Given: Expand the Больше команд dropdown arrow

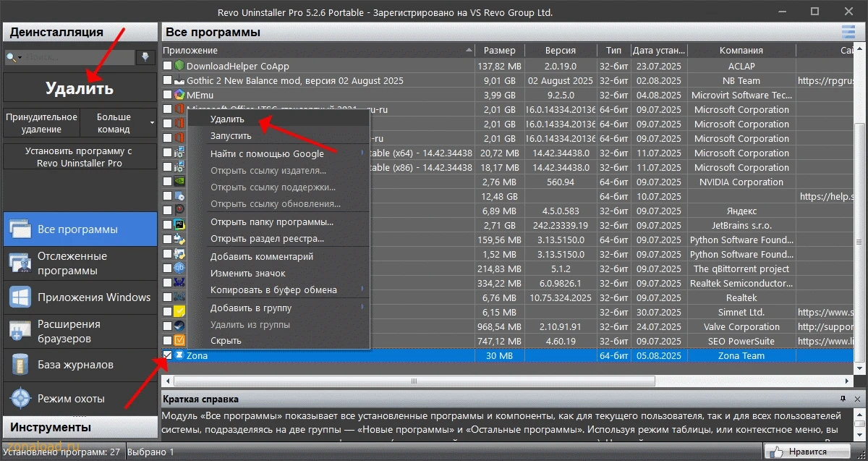Looking at the screenshot, I should click(x=153, y=123).
